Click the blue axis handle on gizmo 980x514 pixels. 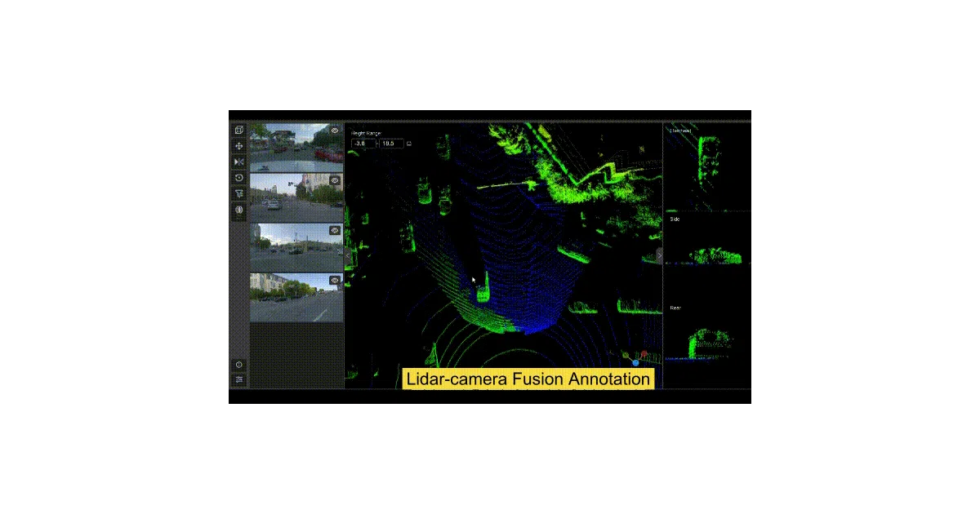635,362
